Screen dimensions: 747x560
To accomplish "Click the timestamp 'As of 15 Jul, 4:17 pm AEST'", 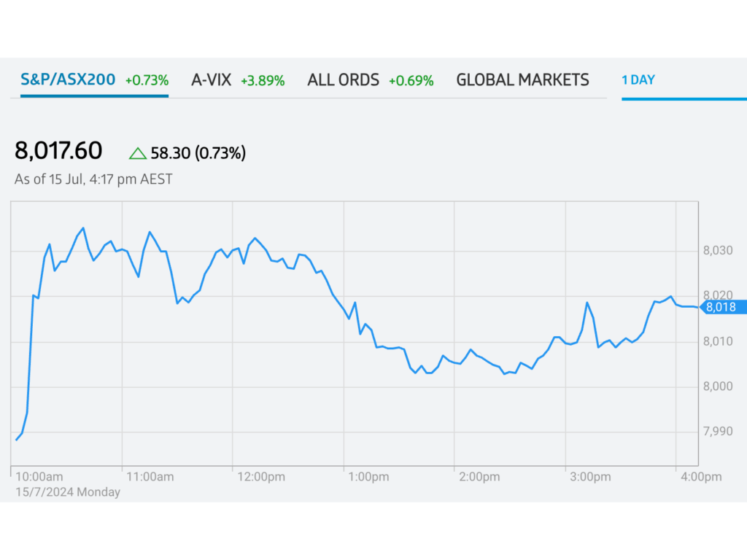I will 93,179.
